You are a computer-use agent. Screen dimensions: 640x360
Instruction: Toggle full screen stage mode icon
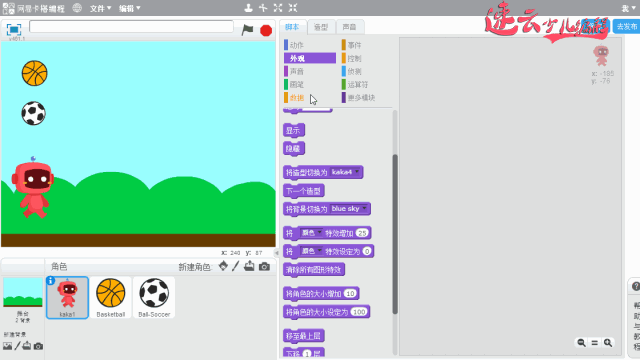pyautogui.click(x=14, y=29)
